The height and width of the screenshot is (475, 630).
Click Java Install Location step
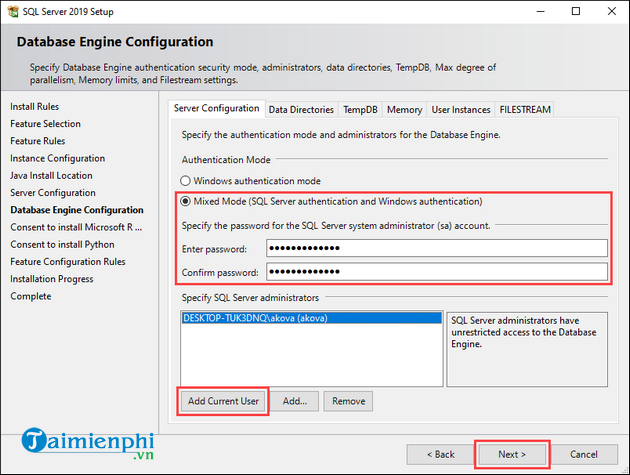tap(51, 176)
